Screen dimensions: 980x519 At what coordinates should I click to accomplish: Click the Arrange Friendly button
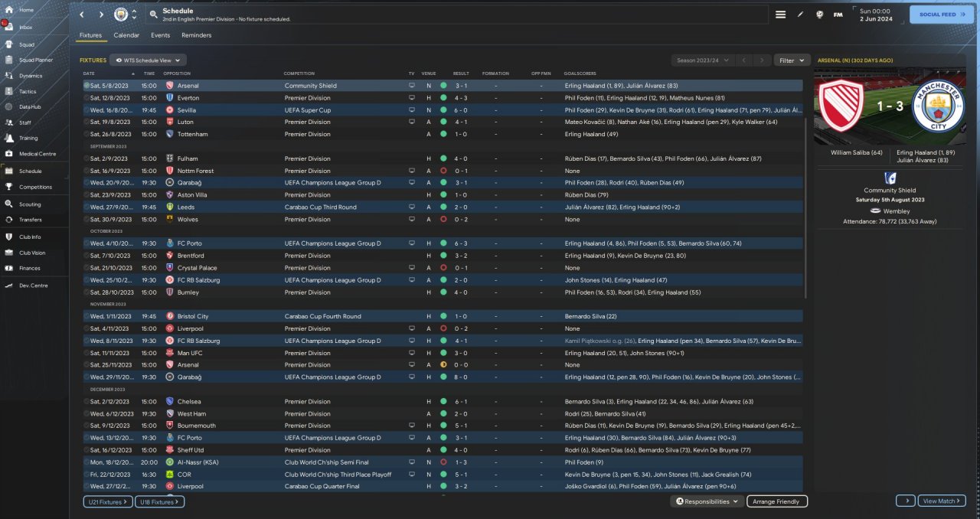point(777,501)
